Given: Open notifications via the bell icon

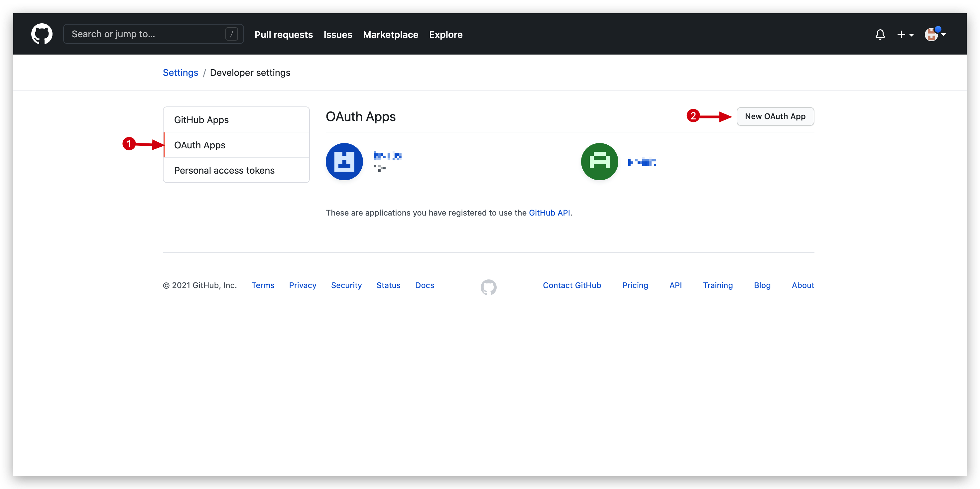Looking at the screenshot, I should pyautogui.click(x=880, y=34).
